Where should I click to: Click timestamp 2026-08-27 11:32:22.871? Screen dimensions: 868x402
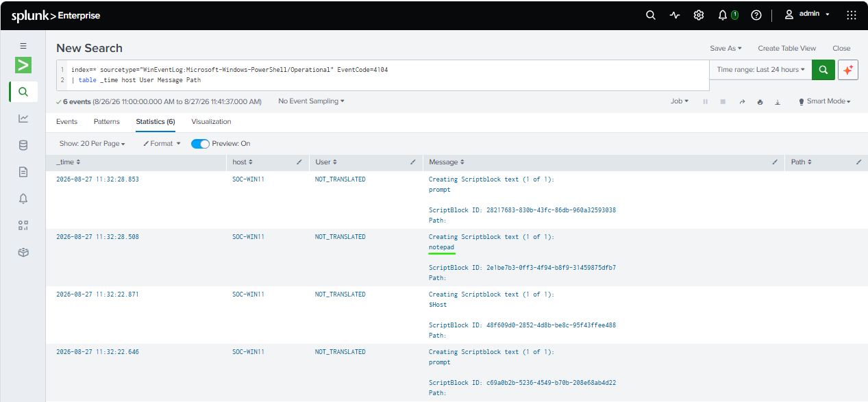(x=97, y=294)
